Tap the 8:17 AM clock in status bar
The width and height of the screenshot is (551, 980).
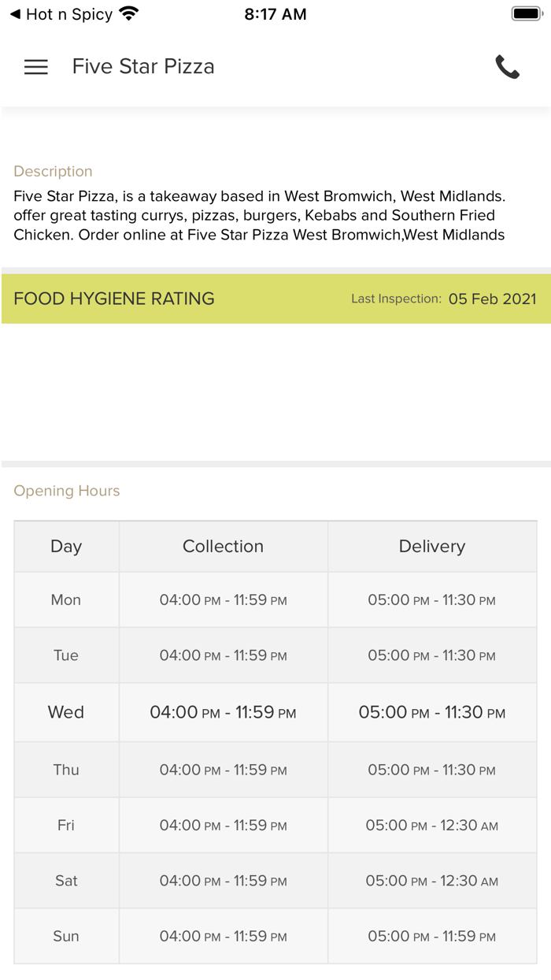click(275, 13)
